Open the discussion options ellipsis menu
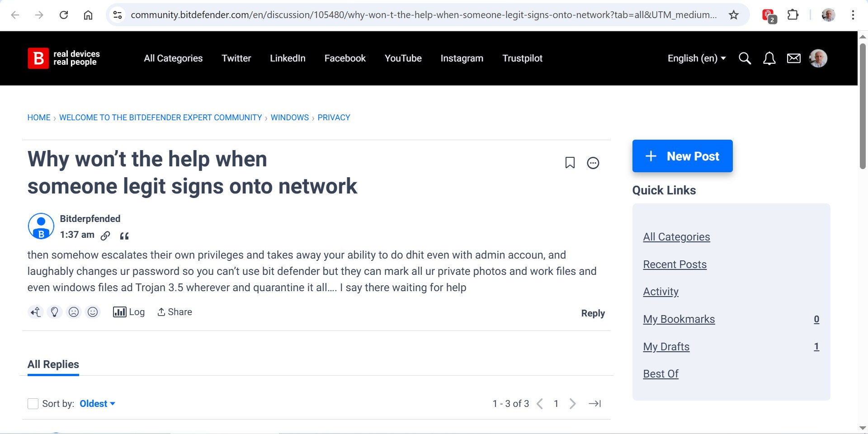The image size is (868, 434). point(593,163)
